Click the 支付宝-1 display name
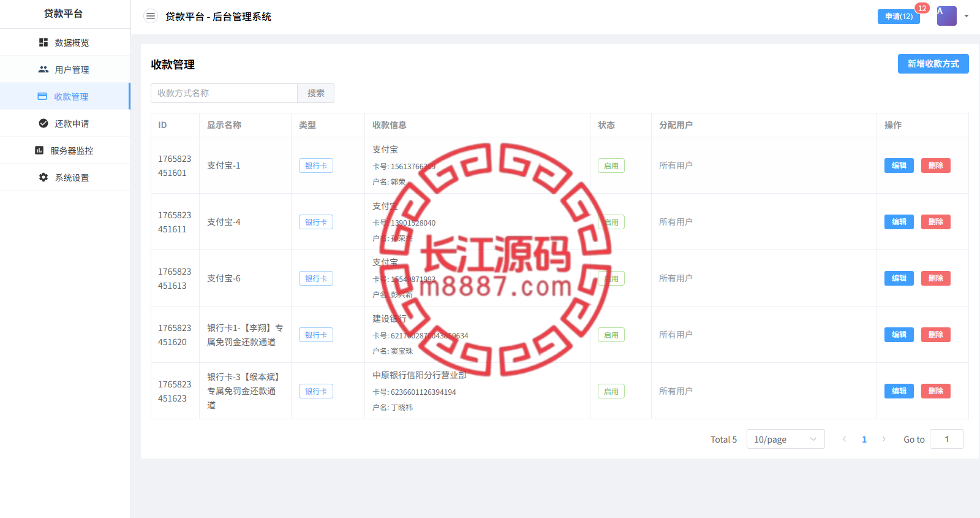This screenshot has height=518, width=980. point(224,166)
